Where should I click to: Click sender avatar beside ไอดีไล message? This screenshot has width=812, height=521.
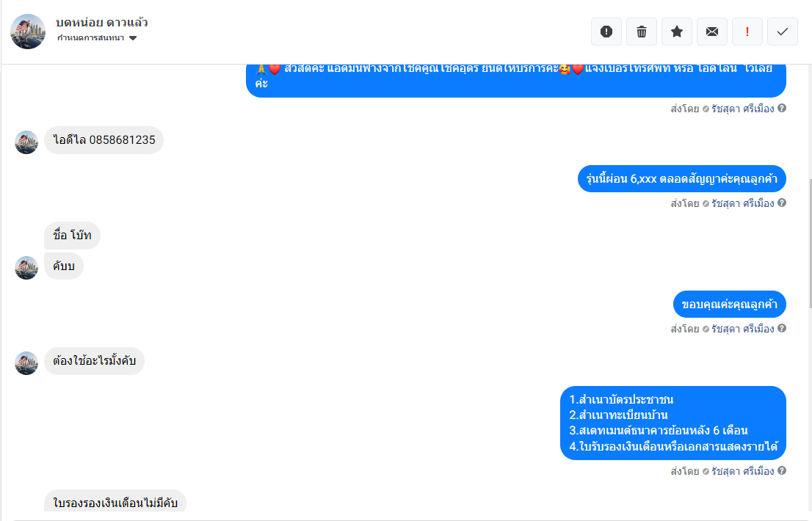(x=26, y=142)
